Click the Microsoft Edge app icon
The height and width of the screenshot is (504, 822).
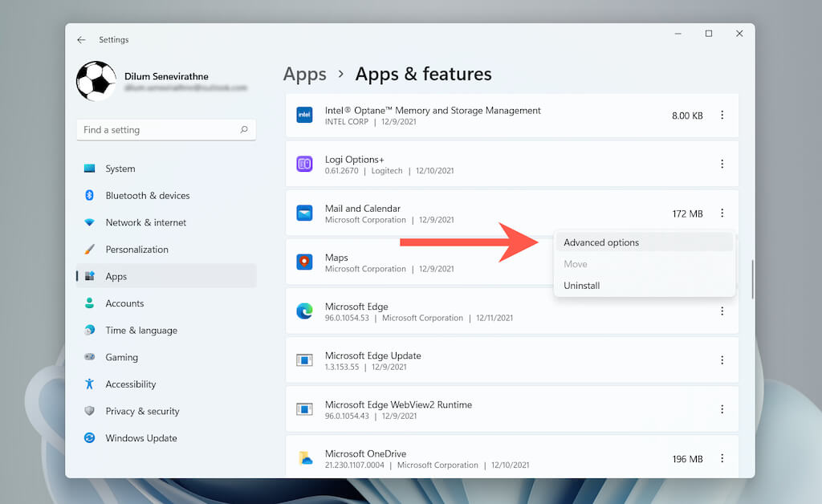[304, 311]
